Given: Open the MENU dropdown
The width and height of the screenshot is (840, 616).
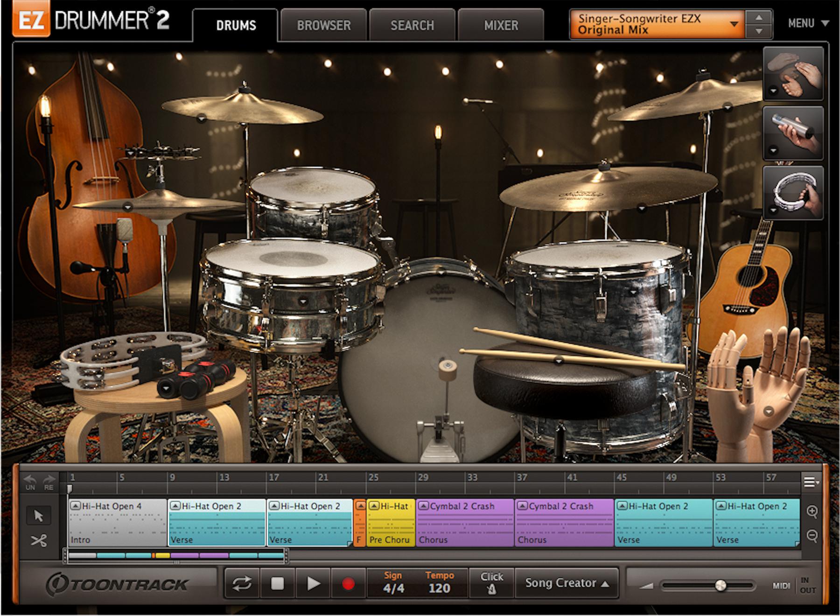Looking at the screenshot, I should 808,23.
